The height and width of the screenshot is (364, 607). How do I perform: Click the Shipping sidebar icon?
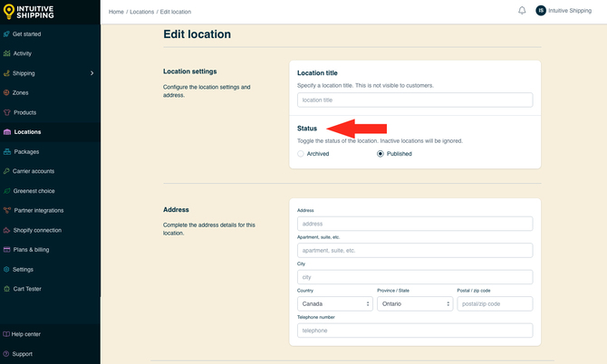6,73
